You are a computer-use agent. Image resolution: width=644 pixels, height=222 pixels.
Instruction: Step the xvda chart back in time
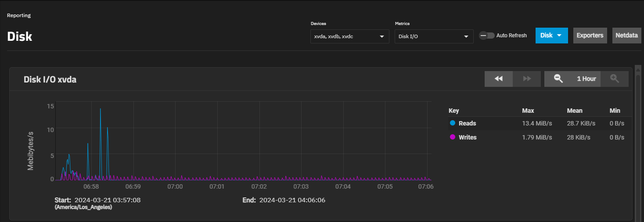pos(498,79)
